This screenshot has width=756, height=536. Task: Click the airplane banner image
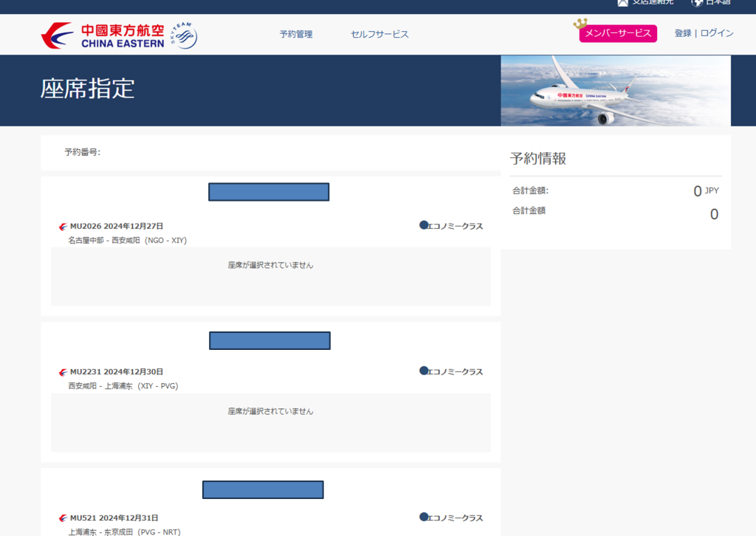(x=615, y=91)
